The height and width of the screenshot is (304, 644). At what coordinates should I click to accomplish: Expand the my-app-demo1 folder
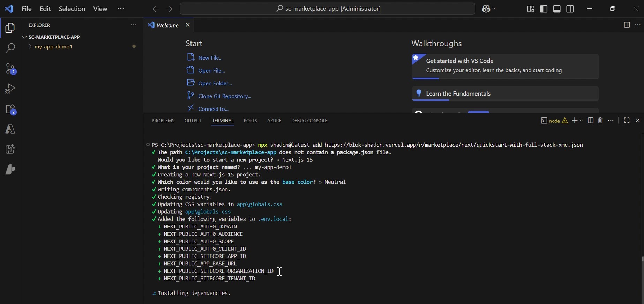pos(53,47)
